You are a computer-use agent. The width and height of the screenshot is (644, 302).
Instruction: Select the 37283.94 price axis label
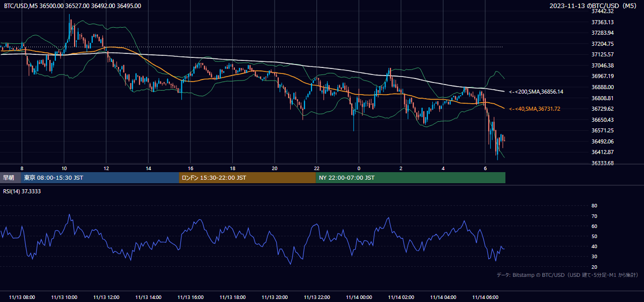pyautogui.click(x=602, y=33)
